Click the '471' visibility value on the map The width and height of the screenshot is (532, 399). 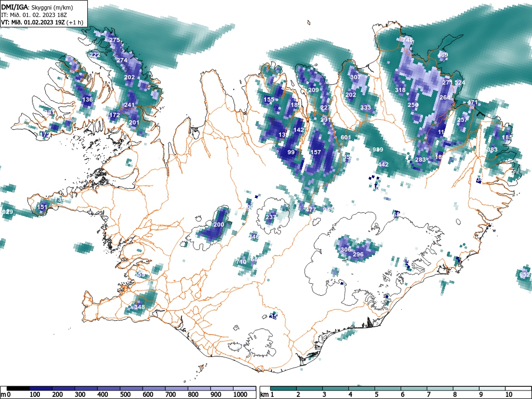[472, 103]
